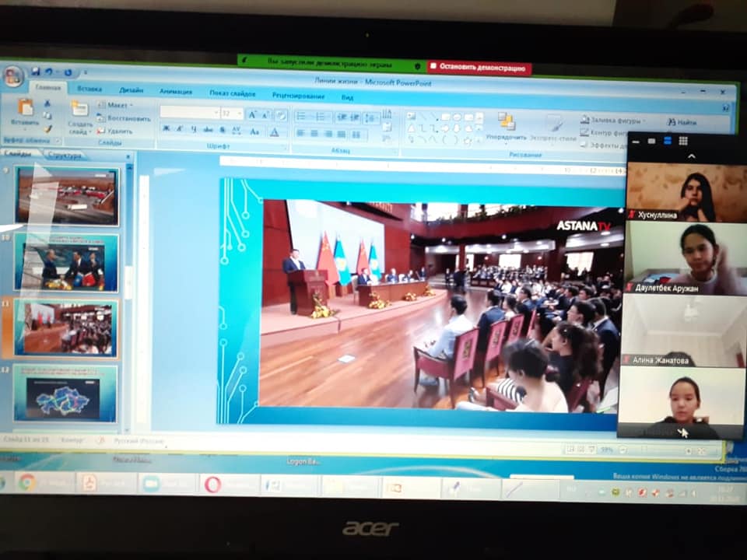Open the font size 32 dropdown

232,114
